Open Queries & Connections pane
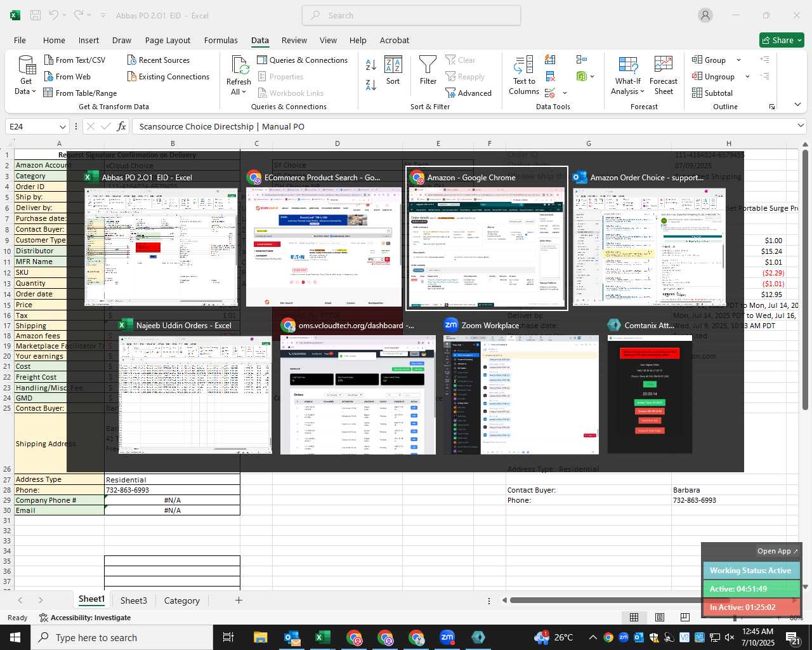Image resolution: width=812 pixels, height=650 pixels. (x=302, y=60)
